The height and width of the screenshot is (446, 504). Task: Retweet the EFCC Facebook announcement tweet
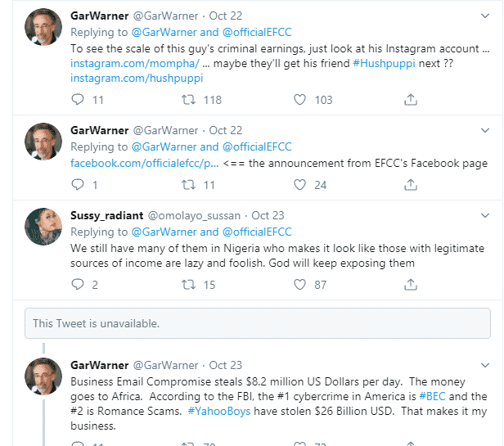(187, 185)
